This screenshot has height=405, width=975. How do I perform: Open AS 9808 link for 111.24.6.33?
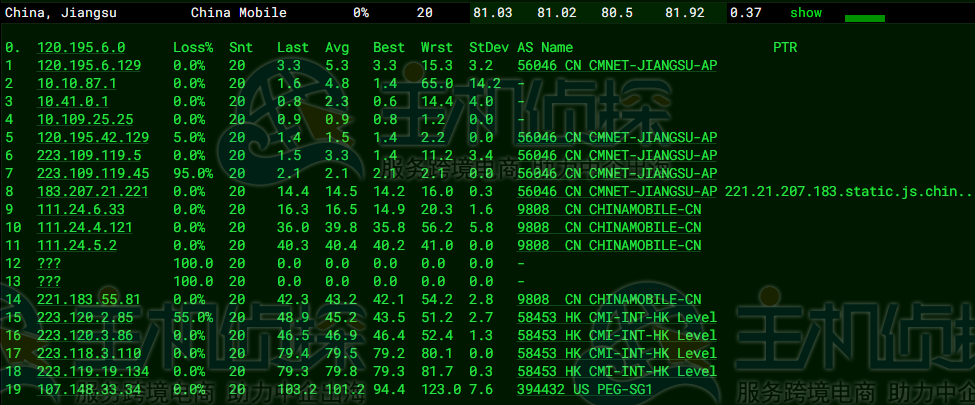click(609, 210)
